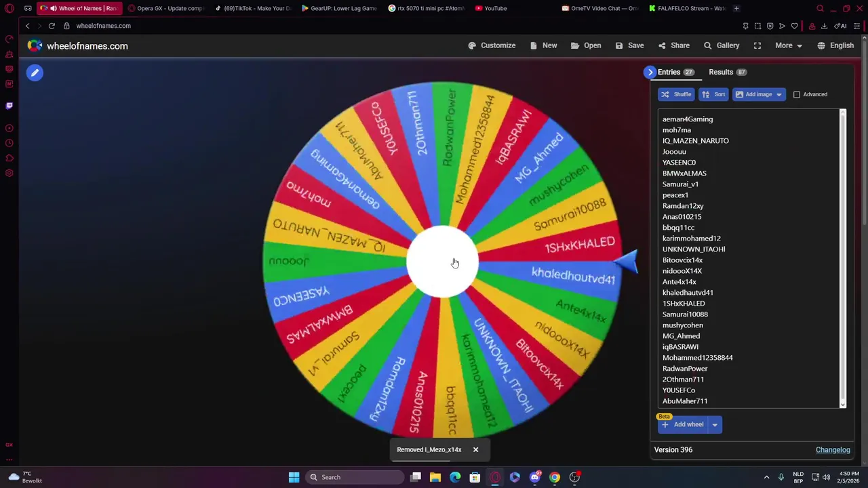
Task: Open Google Chrome from the taskbar
Action: pos(555,477)
